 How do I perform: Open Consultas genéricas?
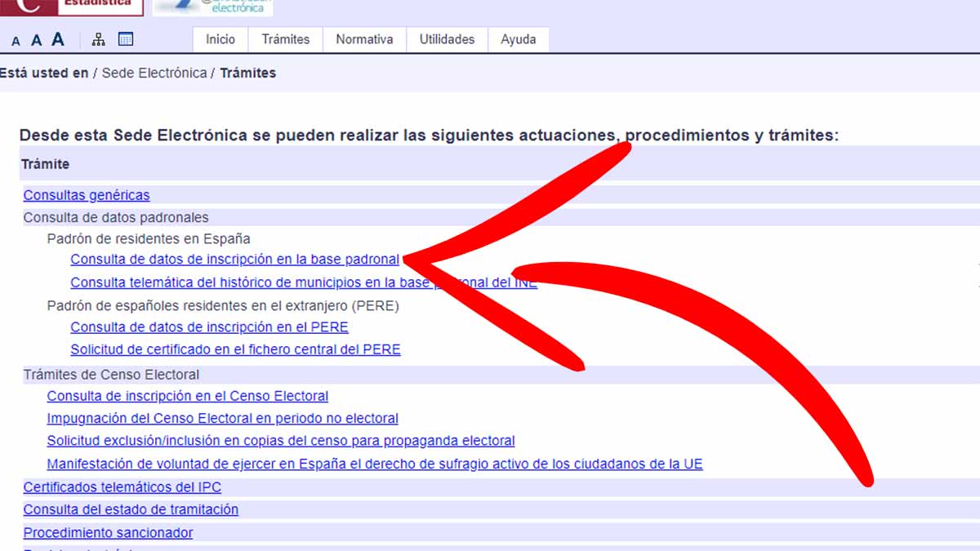point(85,195)
